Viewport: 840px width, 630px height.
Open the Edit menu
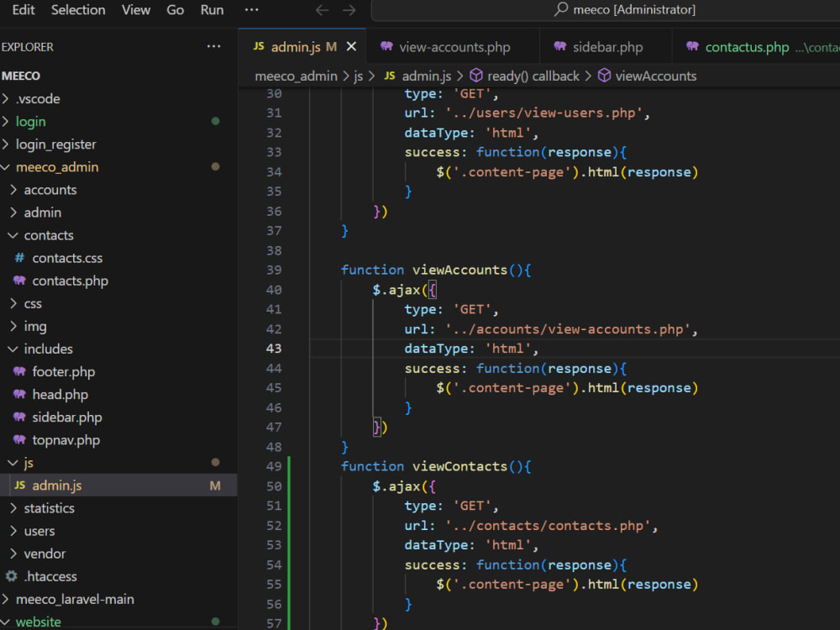[x=23, y=9]
